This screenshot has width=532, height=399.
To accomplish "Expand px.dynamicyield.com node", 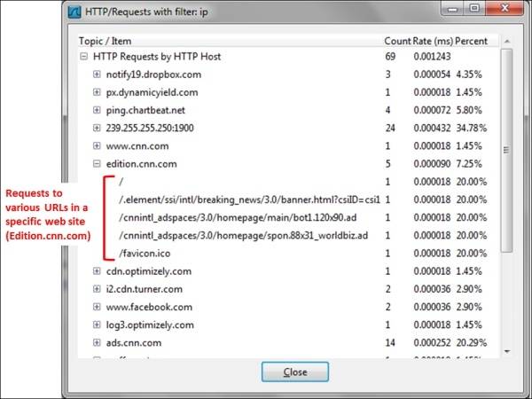I will point(97,92).
